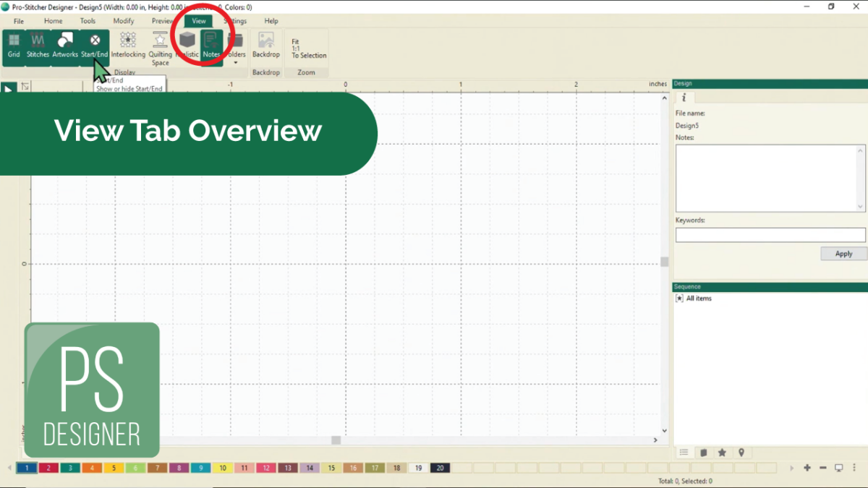The image size is (868, 488).
Task: Switch to the Modify tab
Action: coord(124,21)
